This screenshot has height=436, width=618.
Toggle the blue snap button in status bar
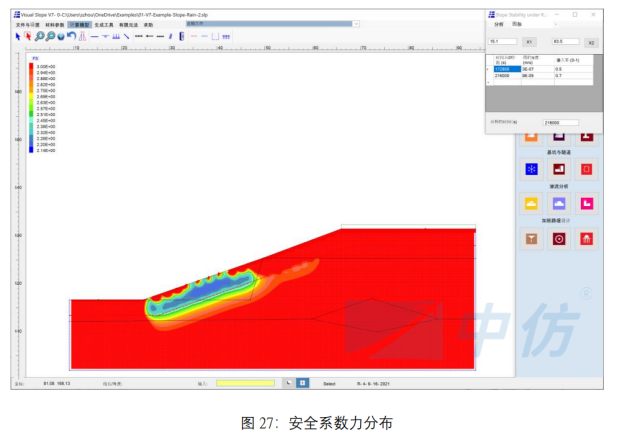pos(302,382)
